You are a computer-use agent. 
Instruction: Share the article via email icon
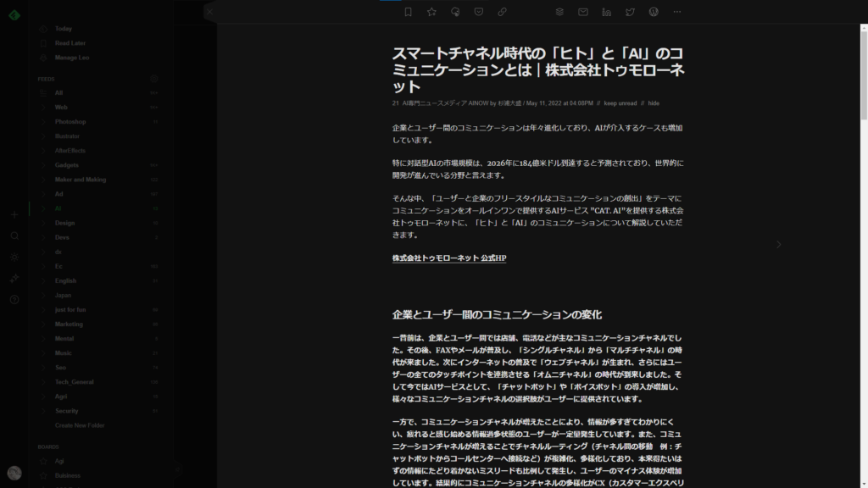tap(583, 12)
